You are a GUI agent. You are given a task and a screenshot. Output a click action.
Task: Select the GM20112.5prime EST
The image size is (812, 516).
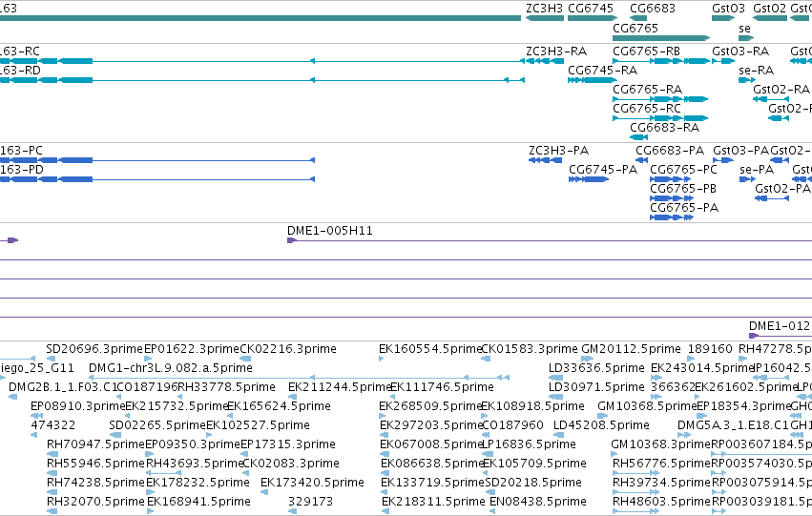[587, 359]
